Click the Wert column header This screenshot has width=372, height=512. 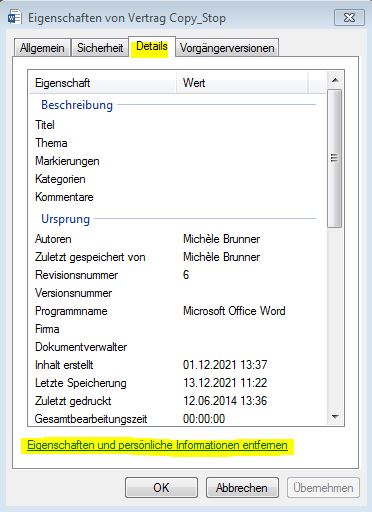[242, 83]
